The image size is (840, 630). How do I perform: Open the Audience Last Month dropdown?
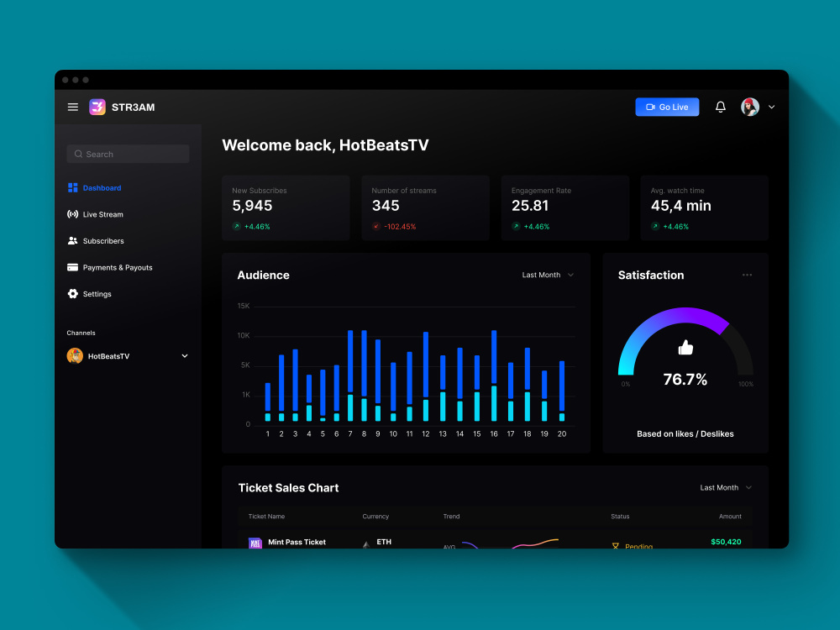tap(548, 275)
